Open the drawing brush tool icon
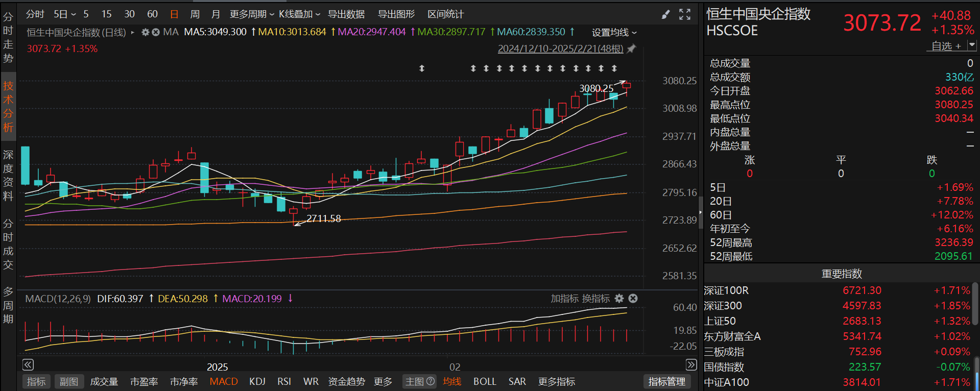This screenshot has width=980, height=391. pyautogui.click(x=665, y=14)
